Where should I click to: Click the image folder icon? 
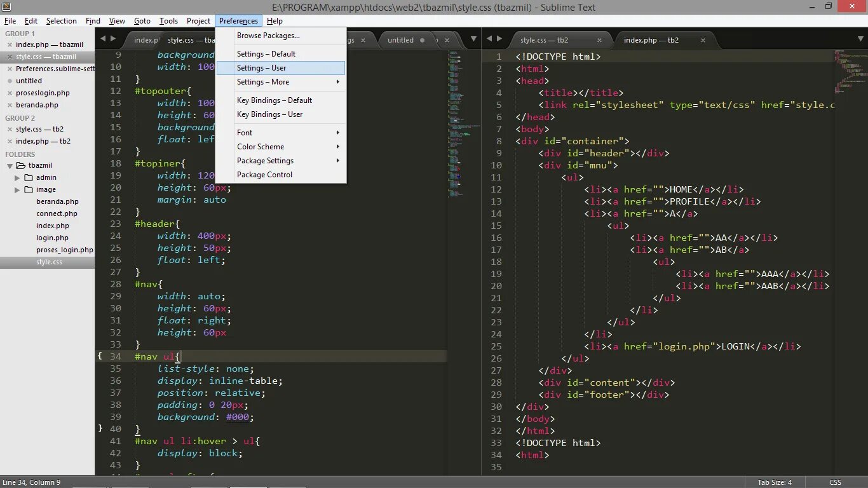pyautogui.click(x=29, y=189)
